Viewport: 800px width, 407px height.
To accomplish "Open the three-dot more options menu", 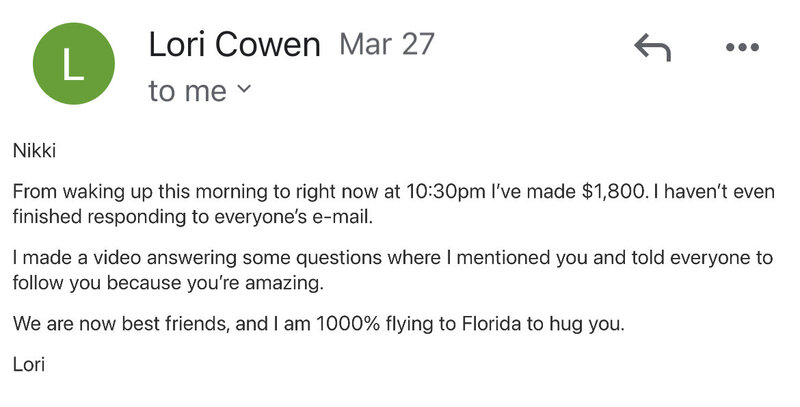I will (x=742, y=47).
